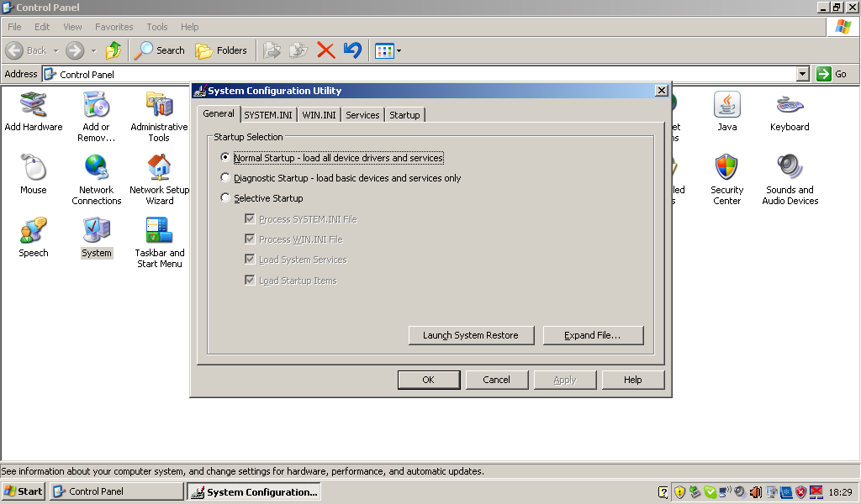This screenshot has height=504, width=861.
Task: Toggle Load System Services checkbox
Action: (x=250, y=260)
